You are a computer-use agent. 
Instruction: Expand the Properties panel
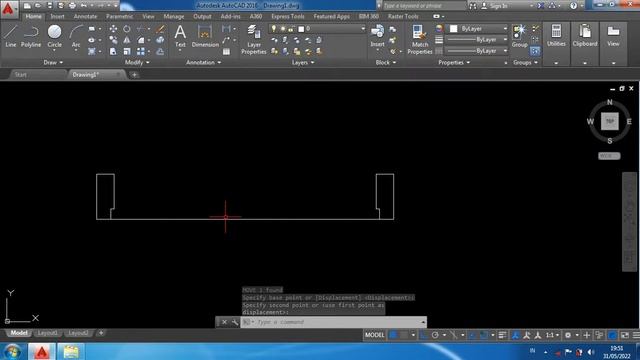point(454,62)
